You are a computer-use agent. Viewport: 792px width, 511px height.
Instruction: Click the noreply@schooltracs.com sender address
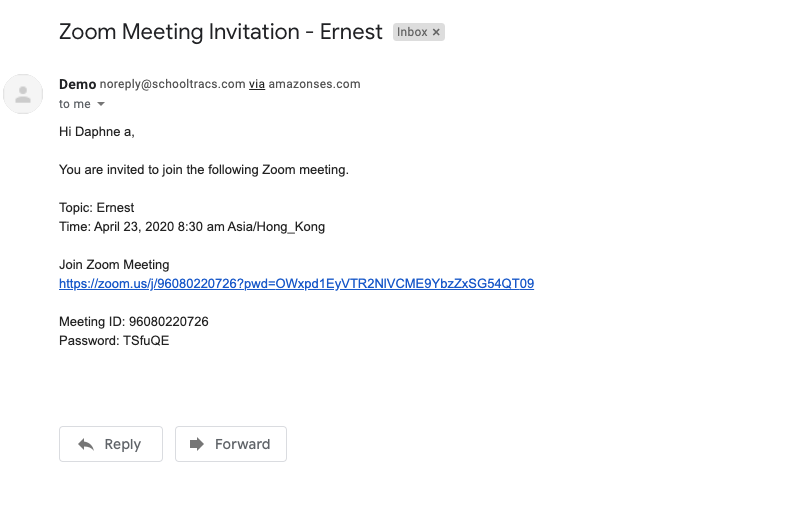172,84
